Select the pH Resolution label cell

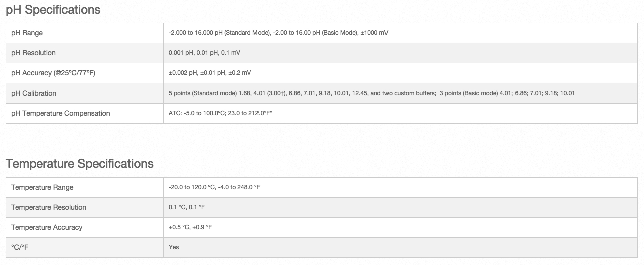(84, 53)
